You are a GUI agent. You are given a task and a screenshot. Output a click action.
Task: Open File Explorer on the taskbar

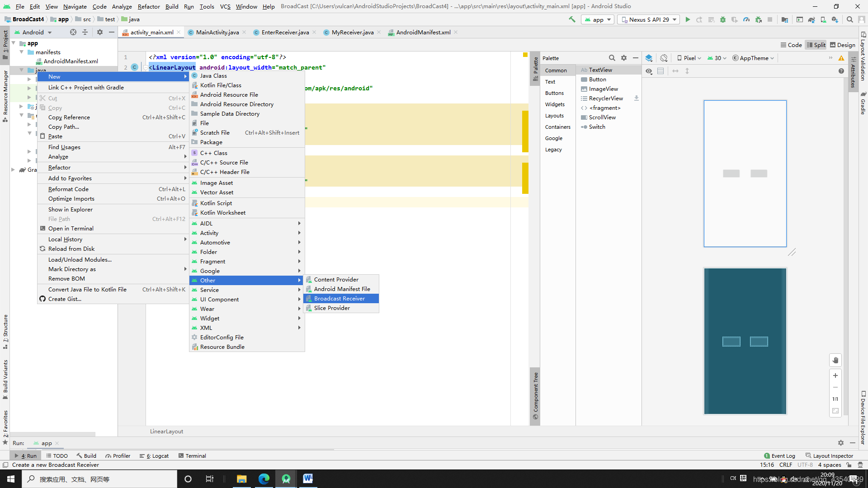pyautogui.click(x=242, y=479)
